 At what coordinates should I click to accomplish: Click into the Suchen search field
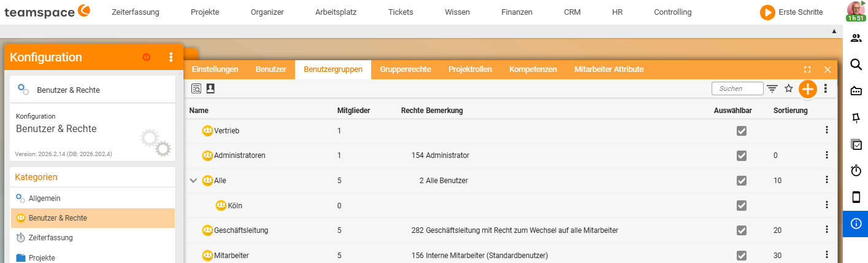pos(737,88)
